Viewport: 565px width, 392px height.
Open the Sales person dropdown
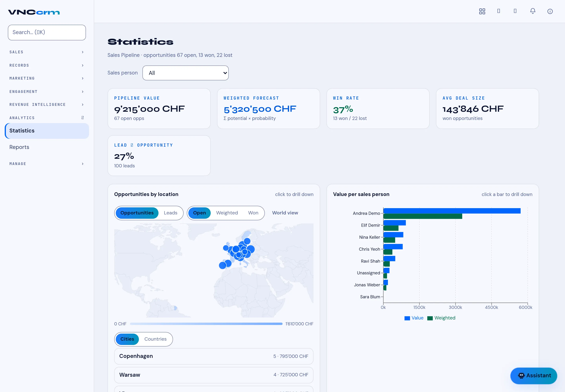[x=185, y=73]
